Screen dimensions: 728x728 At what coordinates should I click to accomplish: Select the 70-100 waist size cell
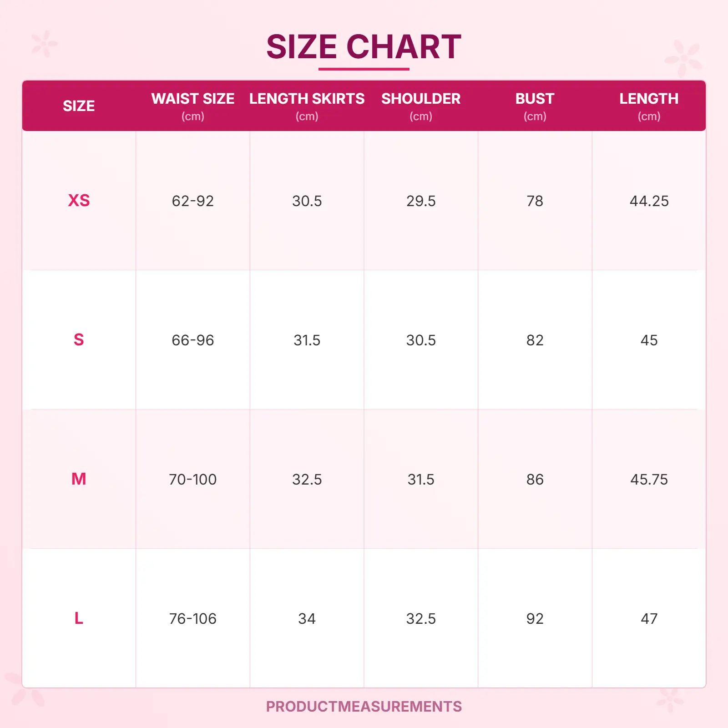193,480
